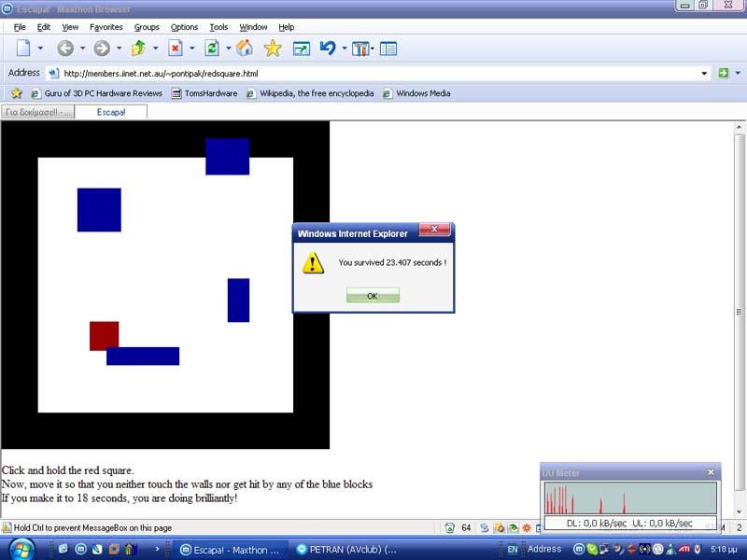Go to Home page icon
The image size is (747, 560).
[244, 49]
